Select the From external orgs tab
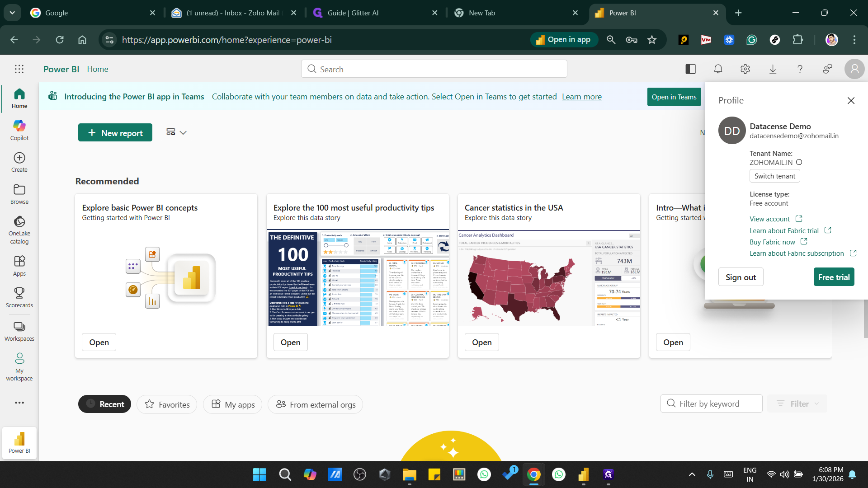The height and width of the screenshot is (488, 868). click(x=316, y=404)
